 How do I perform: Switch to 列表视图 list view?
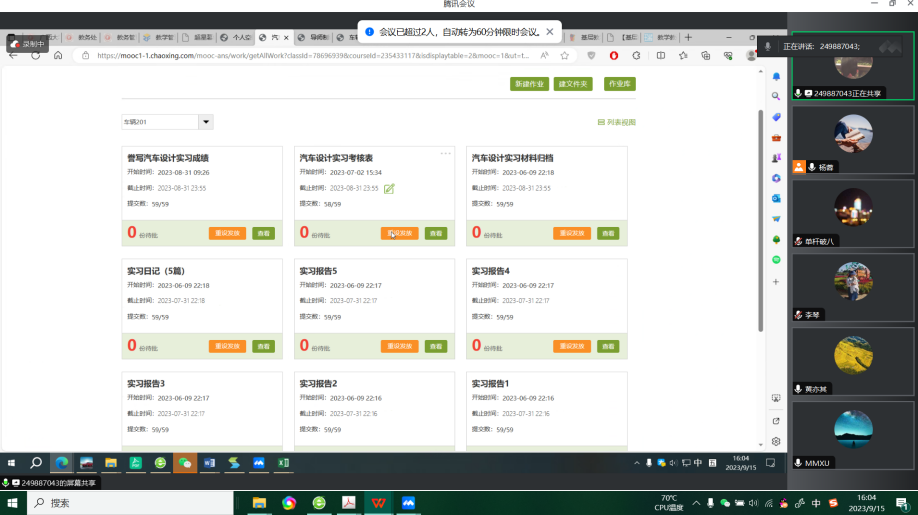coord(616,122)
